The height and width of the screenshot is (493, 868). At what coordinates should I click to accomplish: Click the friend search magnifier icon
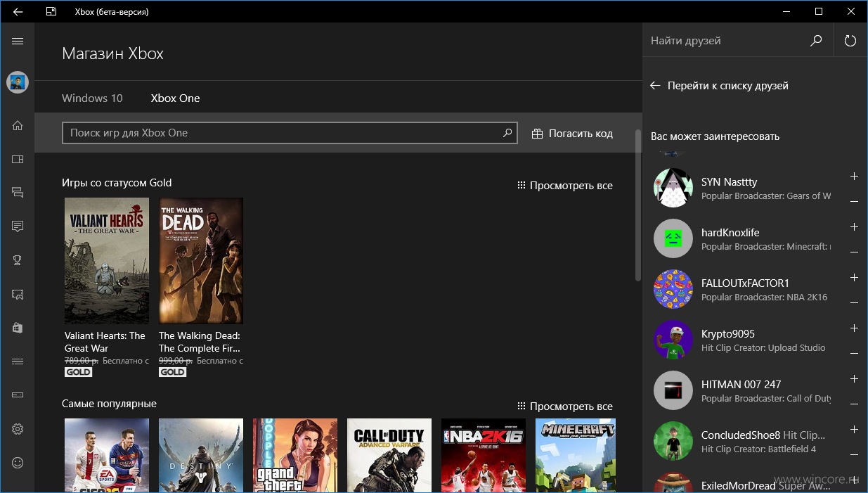815,41
